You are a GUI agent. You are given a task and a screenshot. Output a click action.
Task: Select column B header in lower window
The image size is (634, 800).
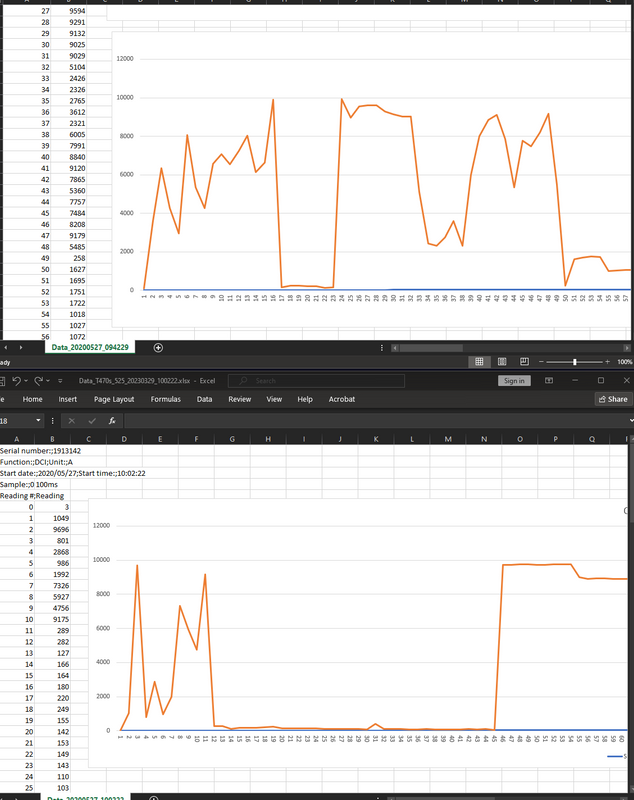[53, 439]
